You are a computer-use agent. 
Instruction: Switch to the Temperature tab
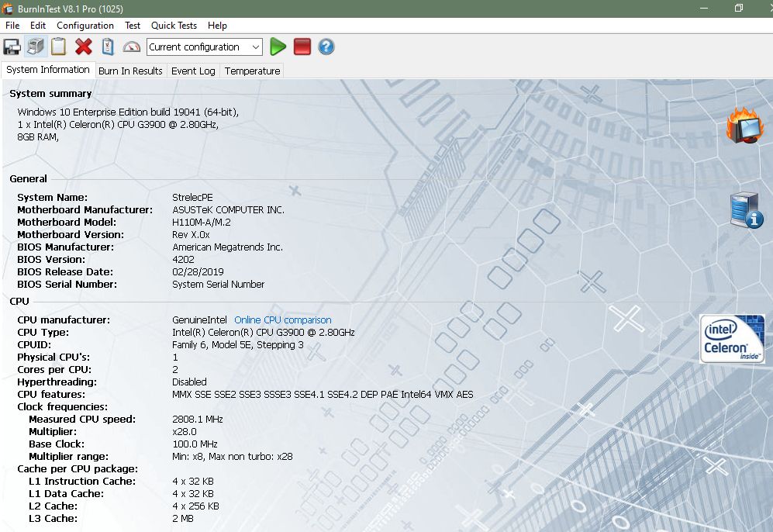(253, 71)
